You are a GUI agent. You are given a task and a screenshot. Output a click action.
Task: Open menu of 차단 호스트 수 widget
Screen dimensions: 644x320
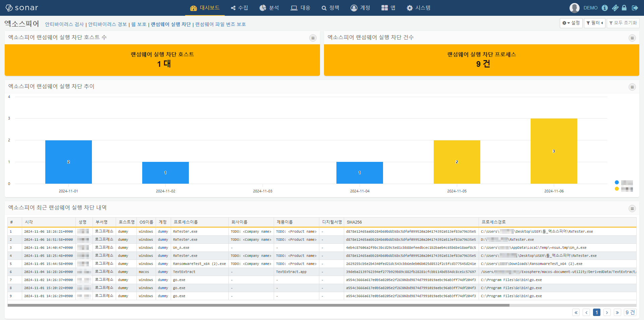point(313,38)
